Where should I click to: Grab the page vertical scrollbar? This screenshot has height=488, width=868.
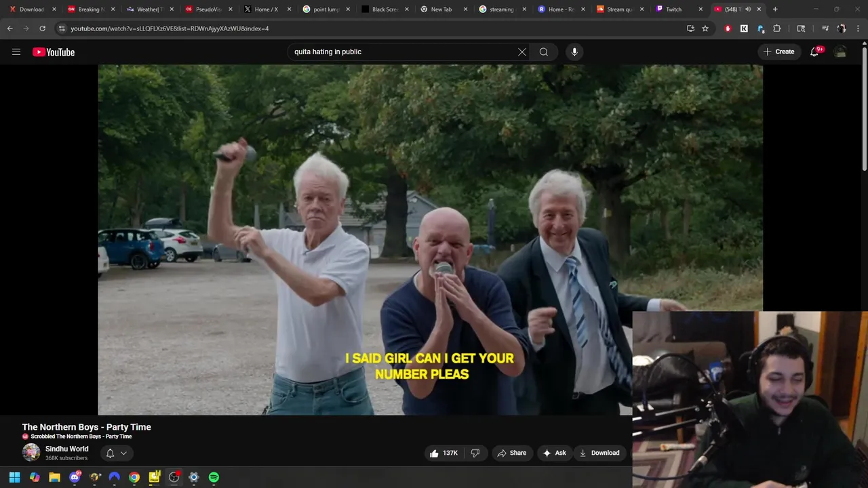865,108
